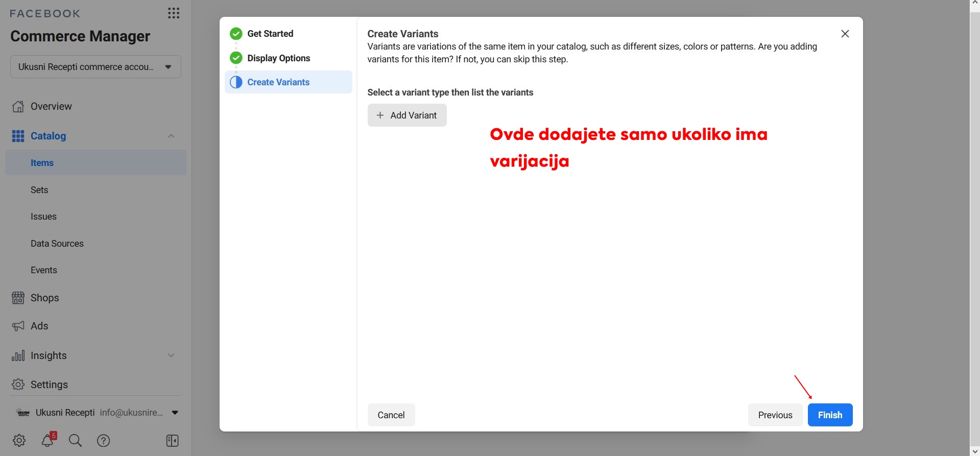Click the Overview home icon
980x456 pixels.
(18, 106)
